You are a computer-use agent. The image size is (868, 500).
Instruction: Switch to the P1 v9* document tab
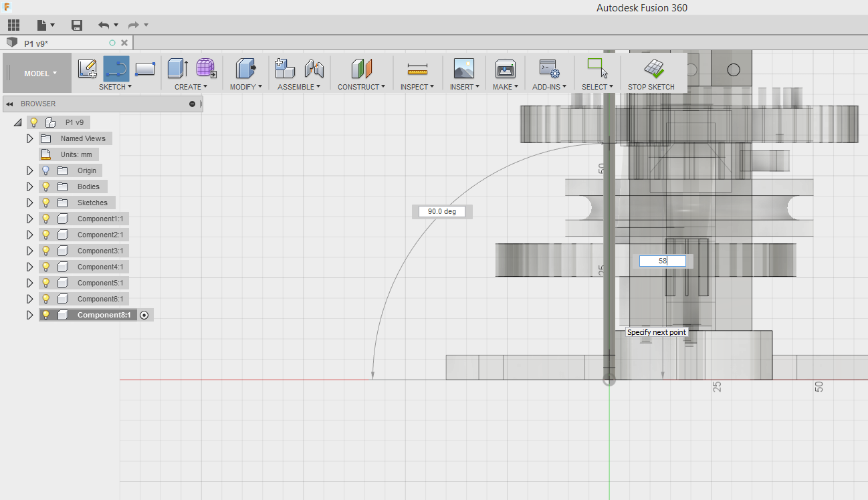point(36,43)
